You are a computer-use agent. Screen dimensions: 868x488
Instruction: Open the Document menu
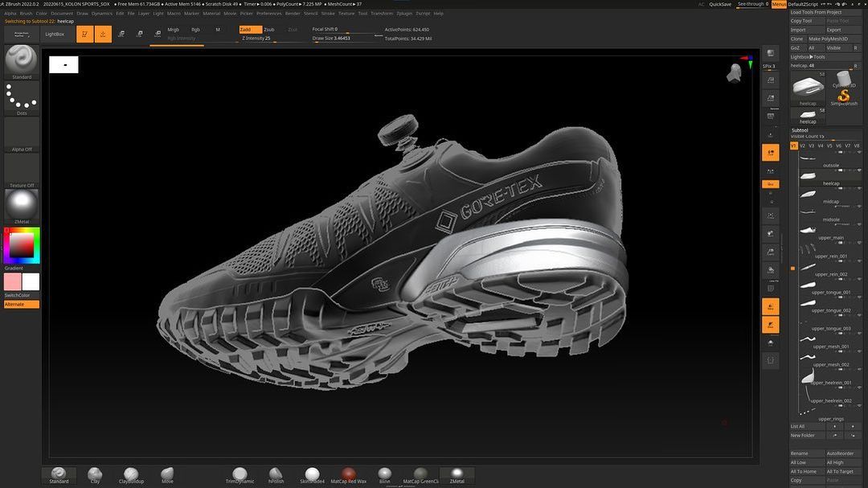click(62, 14)
